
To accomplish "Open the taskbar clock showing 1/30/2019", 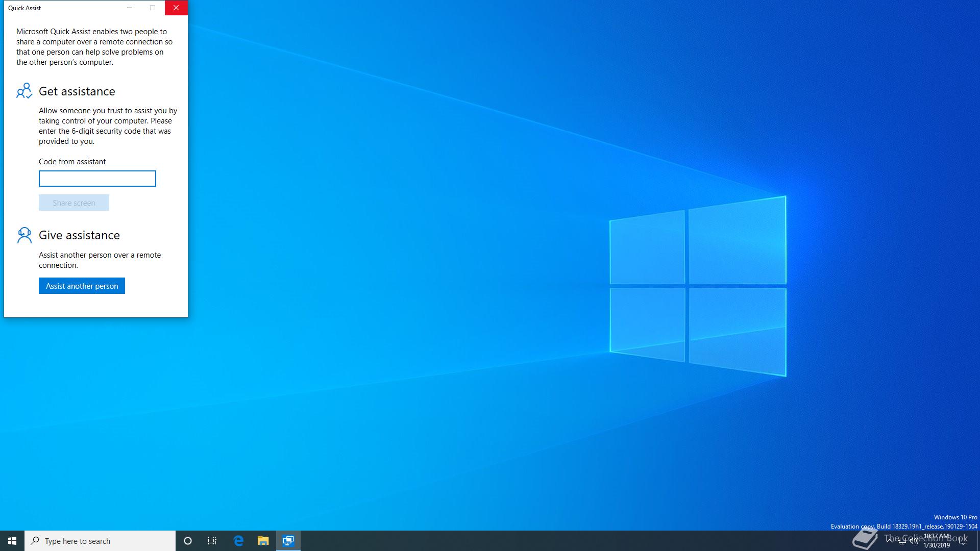I will [x=937, y=541].
